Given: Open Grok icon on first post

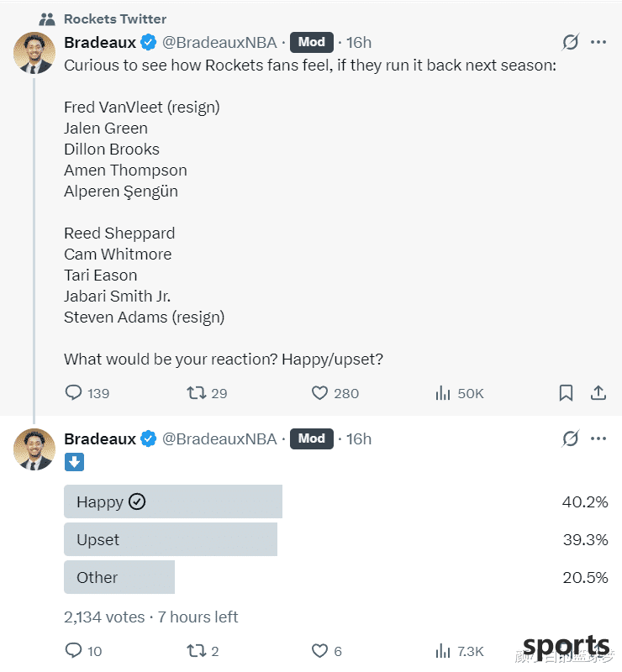Looking at the screenshot, I should [571, 42].
